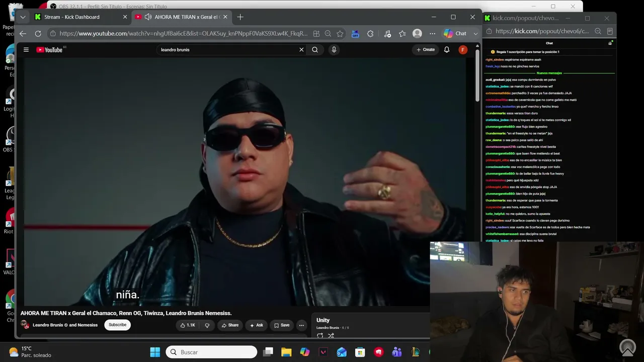Dislike the video
This screenshot has height=362, width=644.
coord(207,325)
